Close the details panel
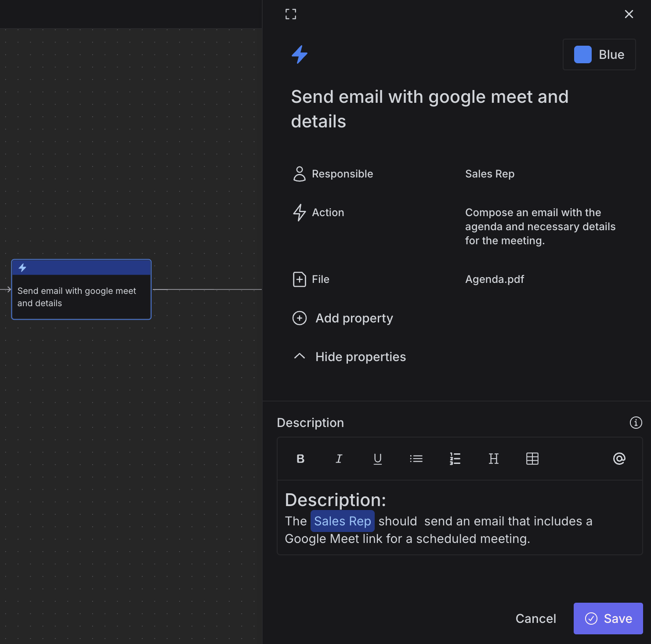The width and height of the screenshot is (651, 644). coord(629,14)
